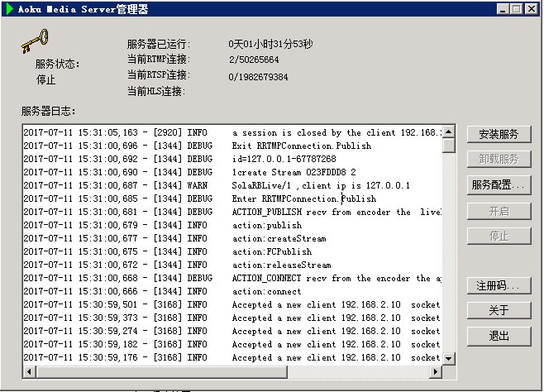This screenshot has height=392, width=544.
Task: Select log line timestamped 15:30:59,176
Action: point(232,357)
